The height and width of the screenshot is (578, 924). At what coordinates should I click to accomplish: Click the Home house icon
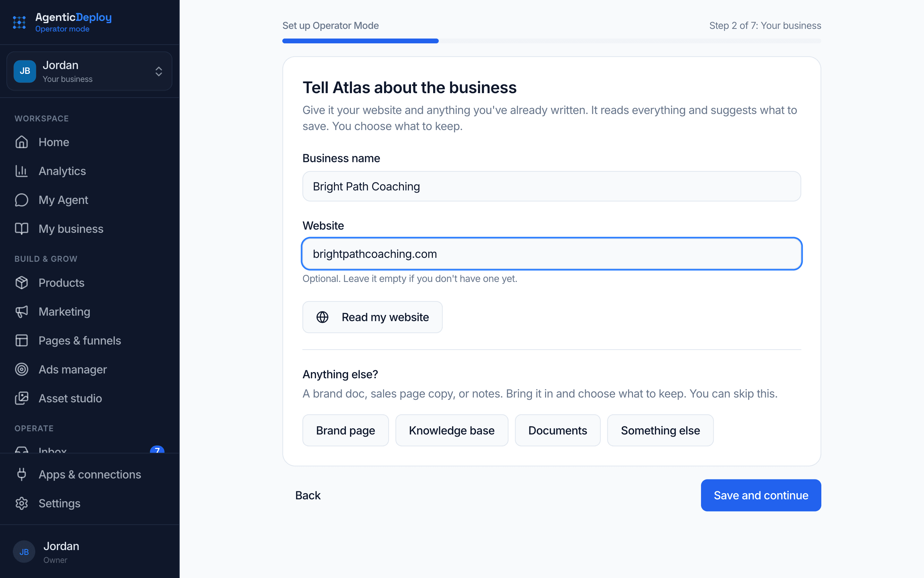22,142
